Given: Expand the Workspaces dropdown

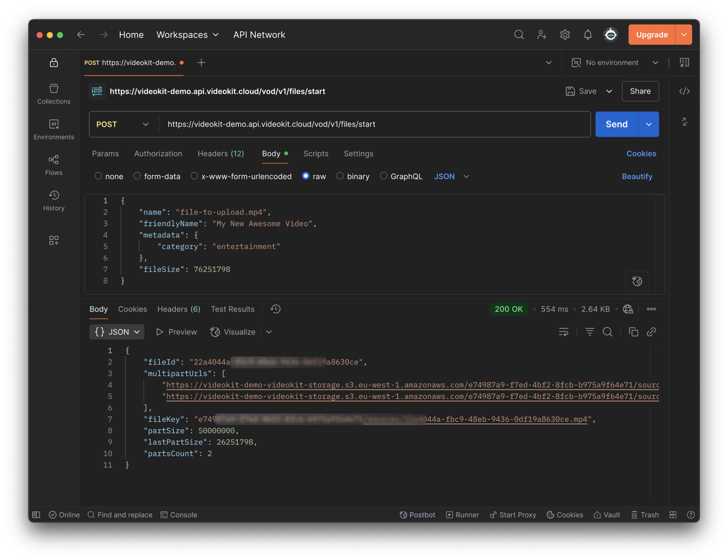Looking at the screenshot, I should [188, 35].
